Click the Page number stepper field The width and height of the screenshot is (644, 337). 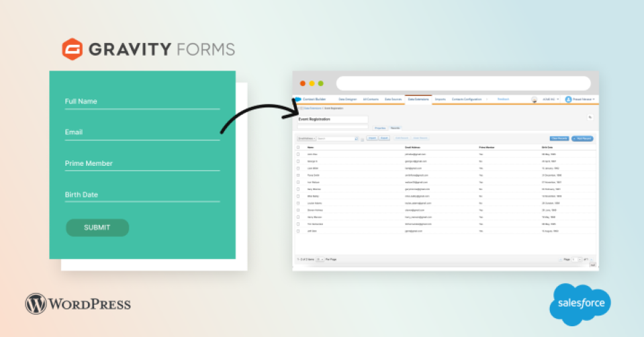coord(577,259)
